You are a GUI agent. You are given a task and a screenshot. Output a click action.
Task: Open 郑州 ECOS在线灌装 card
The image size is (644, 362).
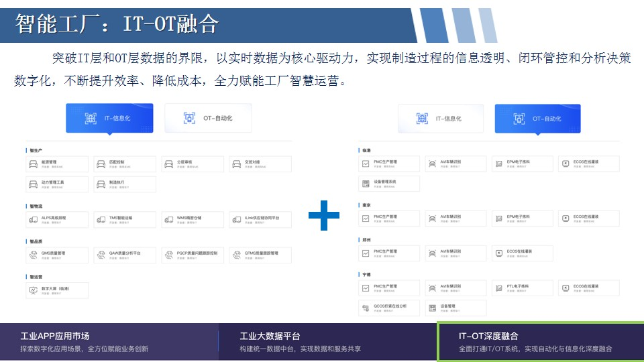coord(523,253)
